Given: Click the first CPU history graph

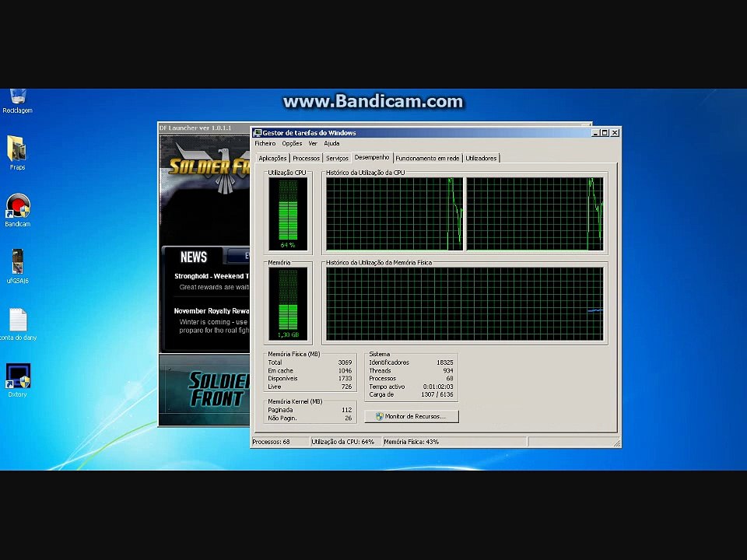Looking at the screenshot, I should point(394,214).
